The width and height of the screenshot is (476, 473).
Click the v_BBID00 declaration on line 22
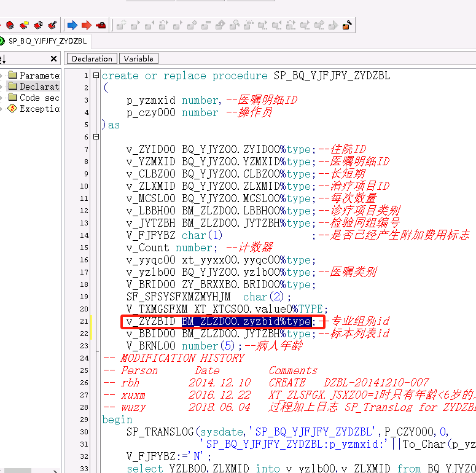pos(221,334)
